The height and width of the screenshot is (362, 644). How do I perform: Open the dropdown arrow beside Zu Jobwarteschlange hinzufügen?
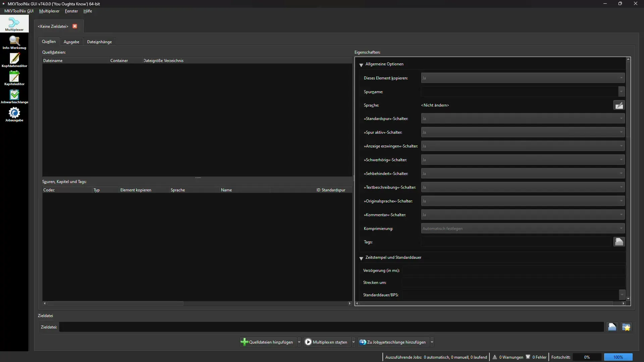432,342
